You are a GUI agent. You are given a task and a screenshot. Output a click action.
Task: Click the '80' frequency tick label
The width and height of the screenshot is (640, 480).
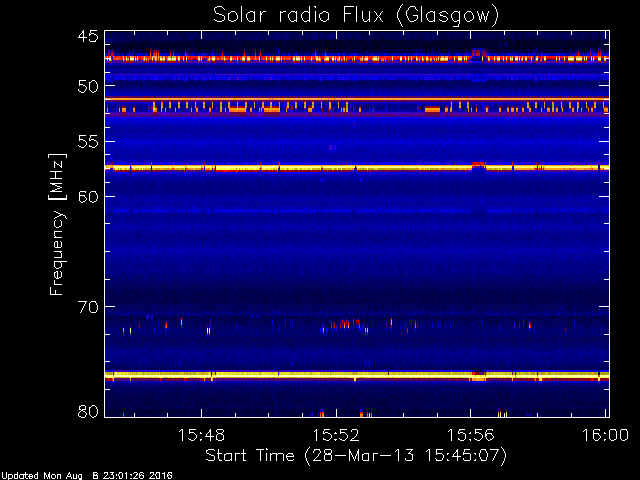click(88, 411)
